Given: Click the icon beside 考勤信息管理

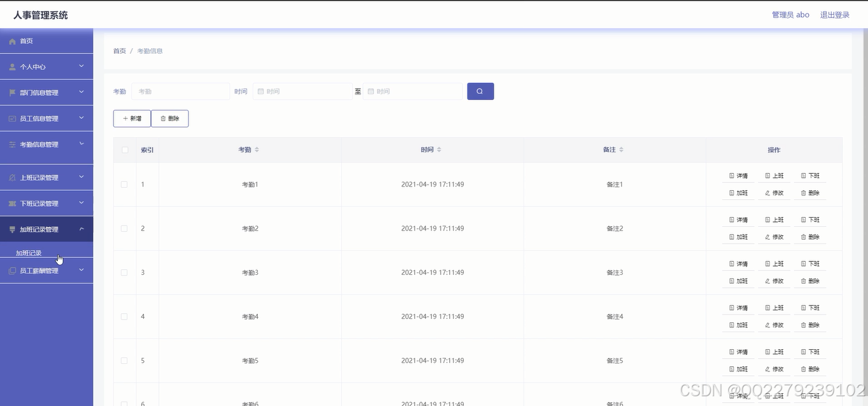Looking at the screenshot, I should (x=12, y=144).
